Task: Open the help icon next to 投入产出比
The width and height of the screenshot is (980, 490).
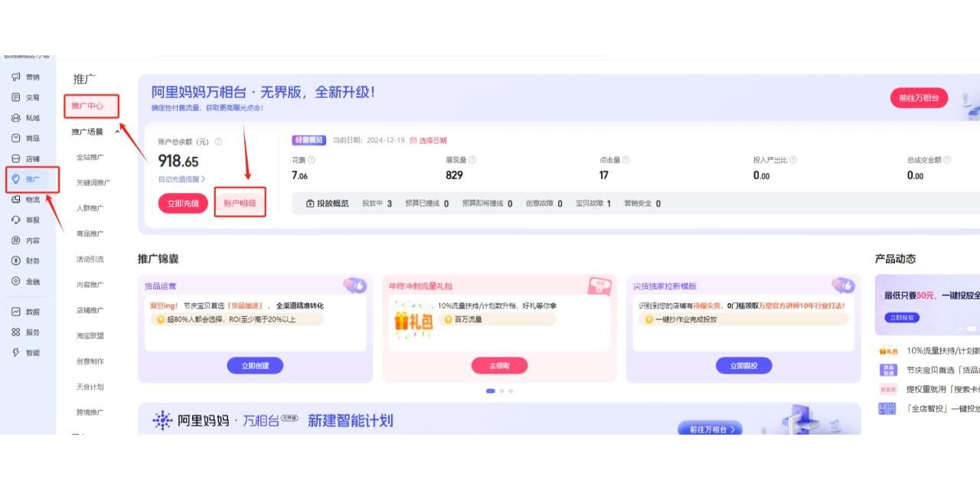Action: point(792,160)
